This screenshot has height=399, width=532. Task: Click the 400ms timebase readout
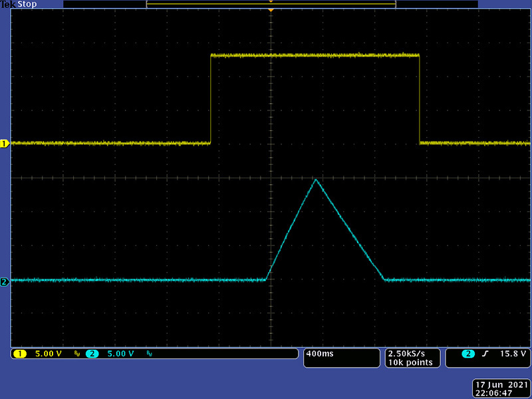click(x=319, y=354)
